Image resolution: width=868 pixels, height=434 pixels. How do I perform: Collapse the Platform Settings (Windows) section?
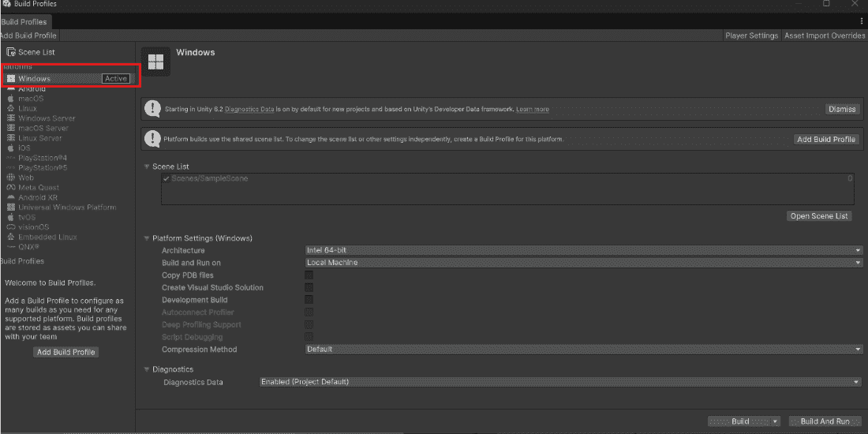coord(147,238)
